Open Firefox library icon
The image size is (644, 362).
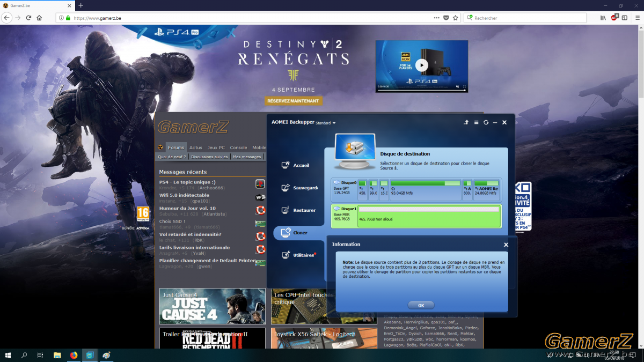click(x=603, y=18)
